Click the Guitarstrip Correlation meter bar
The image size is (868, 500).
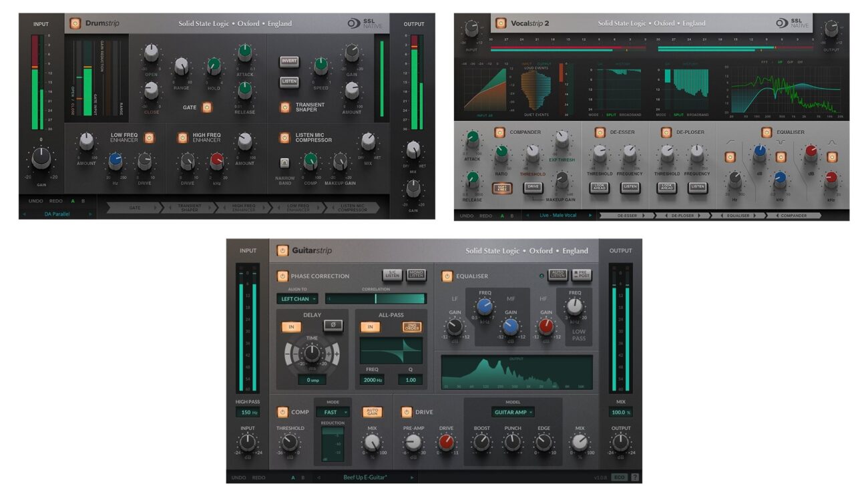[376, 299]
